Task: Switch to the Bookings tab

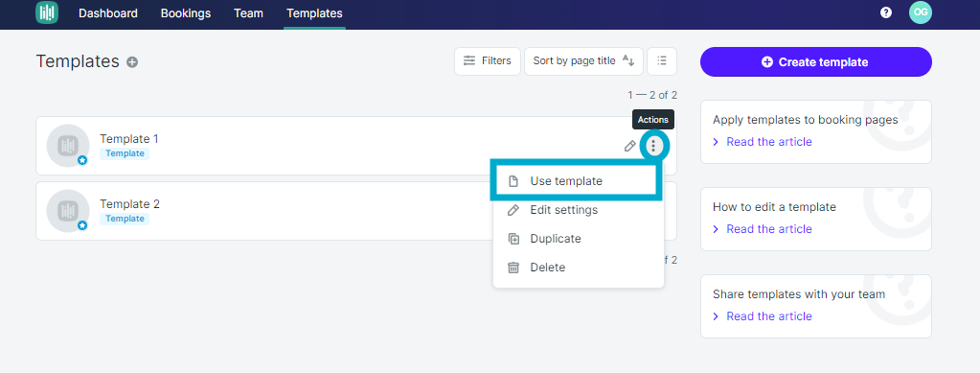Action: pyautogui.click(x=186, y=13)
